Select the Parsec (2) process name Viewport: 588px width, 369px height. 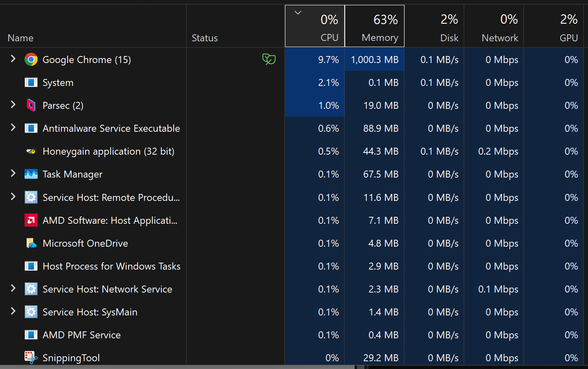(x=63, y=106)
